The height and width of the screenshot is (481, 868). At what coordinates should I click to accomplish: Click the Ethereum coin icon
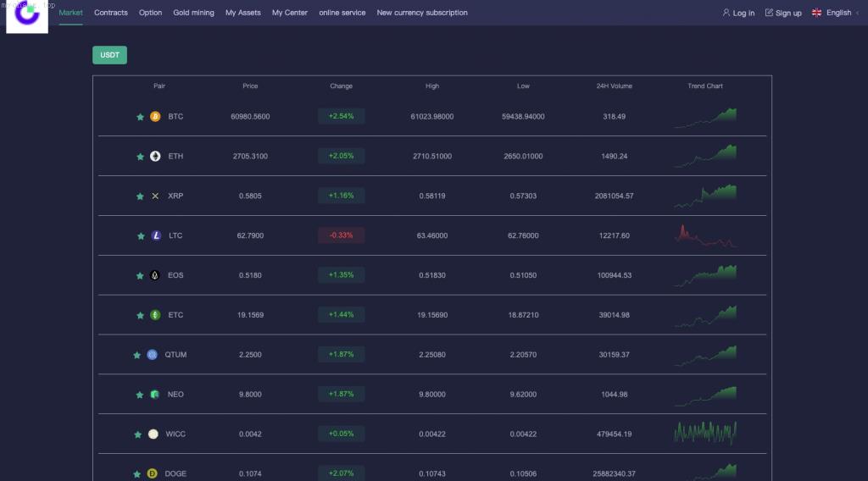tap(155, 157)
